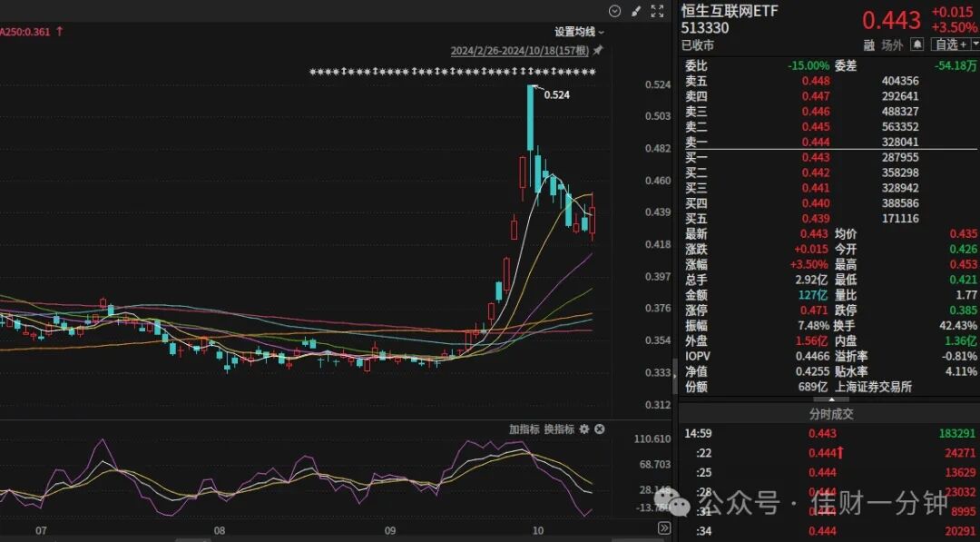Click 加指标 to add an indicator

(524, 429)
